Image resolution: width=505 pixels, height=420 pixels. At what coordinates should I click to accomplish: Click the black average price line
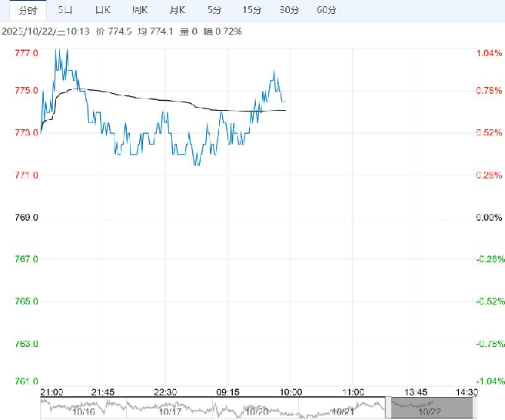tap(154, 99)
